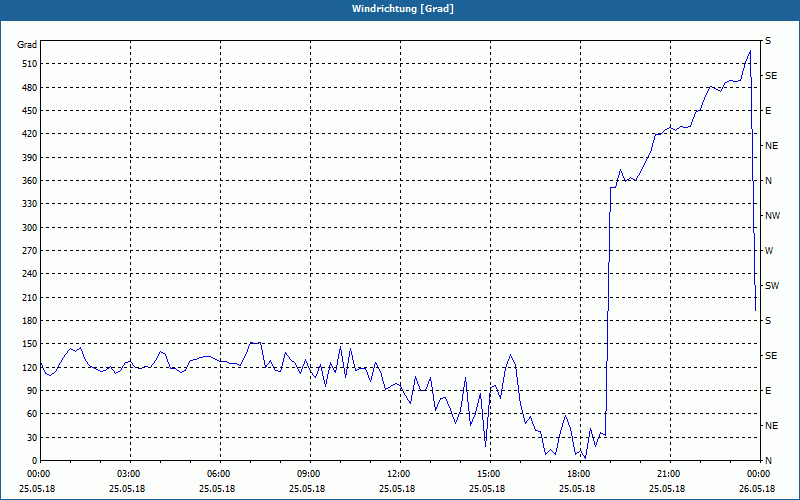Click the 03:00 time axis label

tap(127, 473)
